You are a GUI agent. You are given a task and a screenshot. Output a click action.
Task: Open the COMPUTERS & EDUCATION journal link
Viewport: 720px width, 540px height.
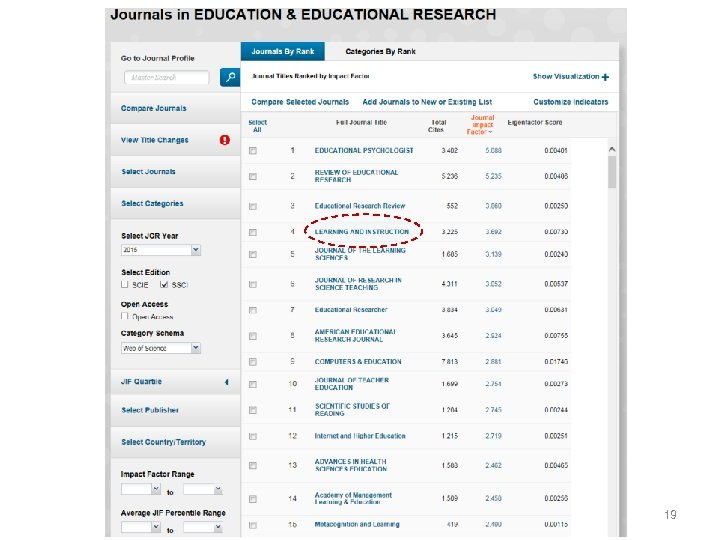tap(358, 362)
